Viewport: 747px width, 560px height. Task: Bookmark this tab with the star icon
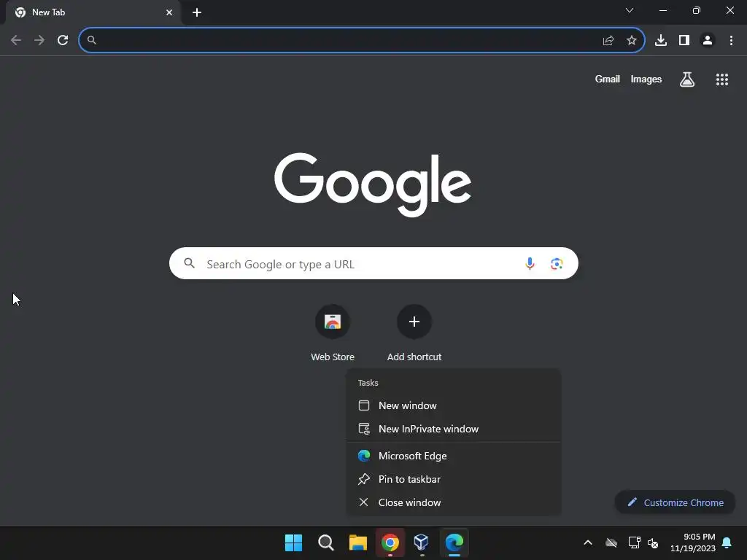click(x=632, y=41)
